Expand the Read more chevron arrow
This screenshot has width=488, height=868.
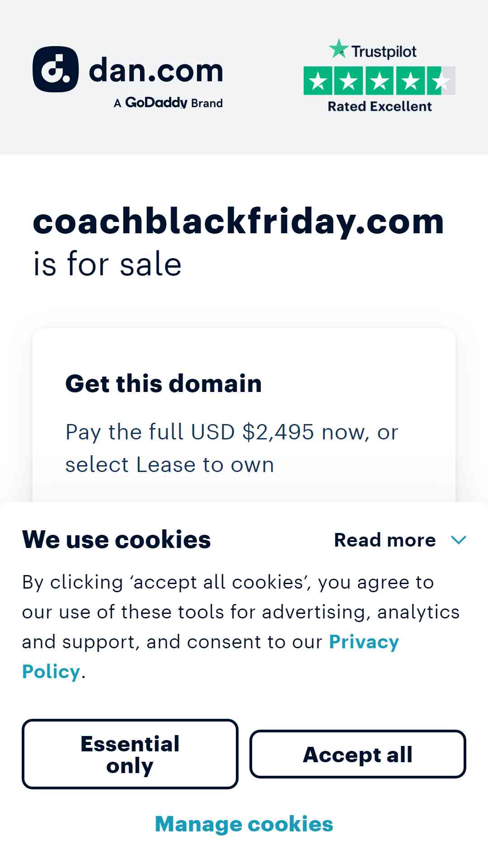click(x=459, y=540)
